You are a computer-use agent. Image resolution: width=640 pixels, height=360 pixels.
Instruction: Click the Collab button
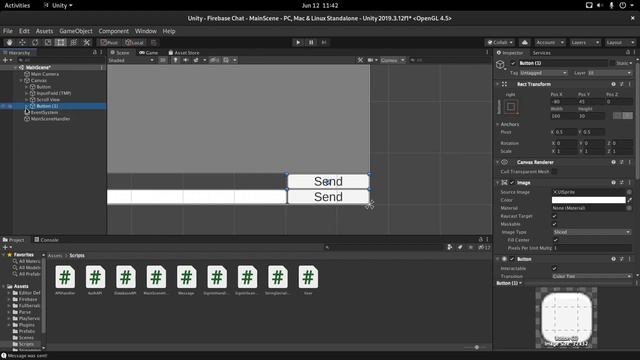click(500, 42)
